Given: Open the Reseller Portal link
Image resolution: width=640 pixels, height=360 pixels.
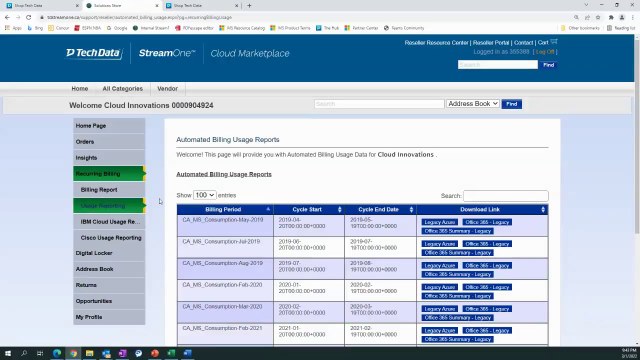Looking at the screenshot, I should point(491,42).
